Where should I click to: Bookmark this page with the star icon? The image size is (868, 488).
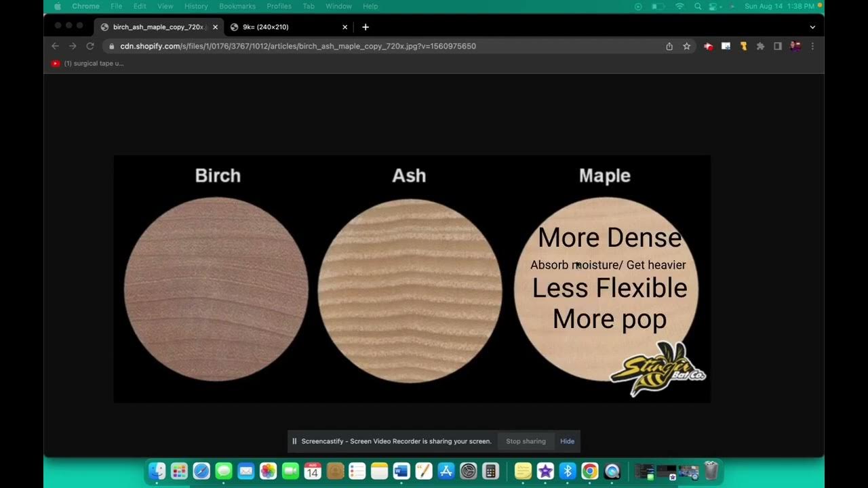687,46
